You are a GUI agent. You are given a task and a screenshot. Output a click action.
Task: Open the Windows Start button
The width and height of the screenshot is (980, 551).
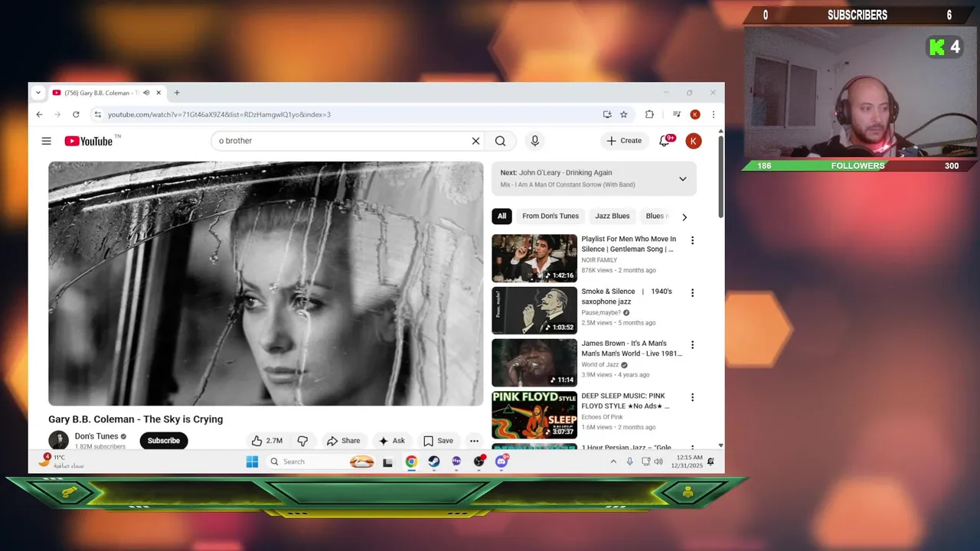[252, 461]
